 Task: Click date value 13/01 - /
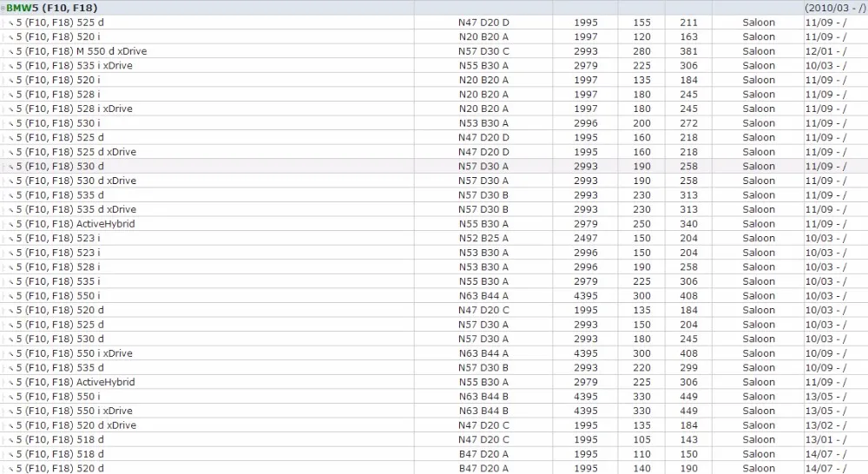826,439
